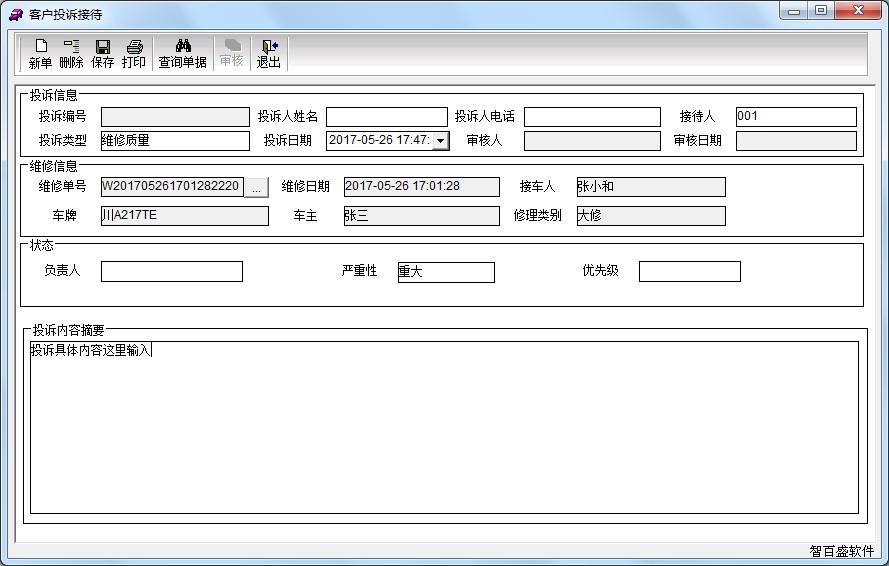Click the 接车人 field showing 张小和
The width and height of the screenshot is (889, 566).
(x=651, y=187)
